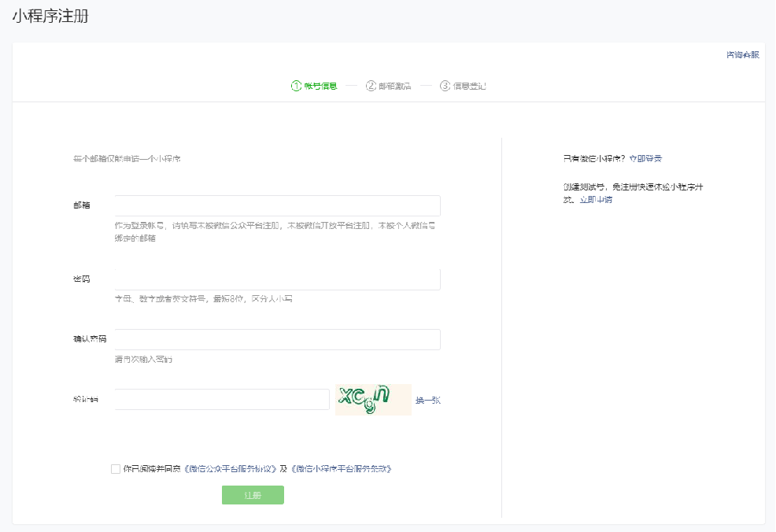Image resolution: width=776 pixels, height=532 pixels.
Task: Click the step 3 信息登记 circle icon
Action: point(445,86)
